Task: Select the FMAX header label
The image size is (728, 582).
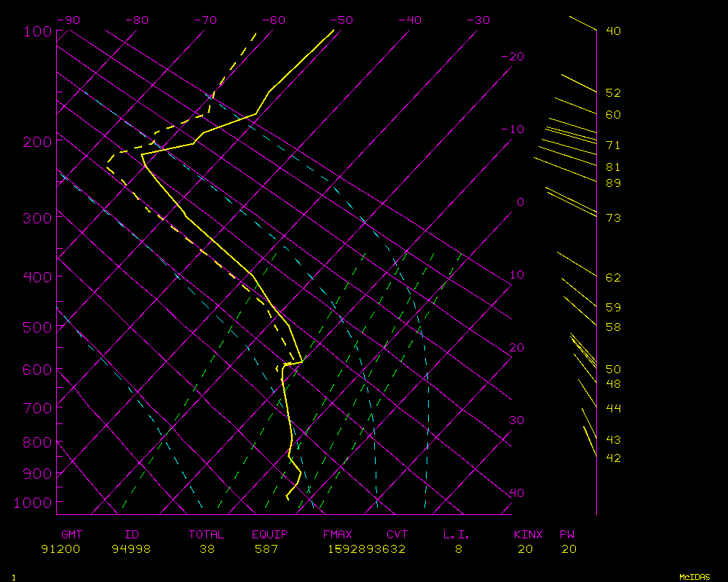Action: [337, 535]
